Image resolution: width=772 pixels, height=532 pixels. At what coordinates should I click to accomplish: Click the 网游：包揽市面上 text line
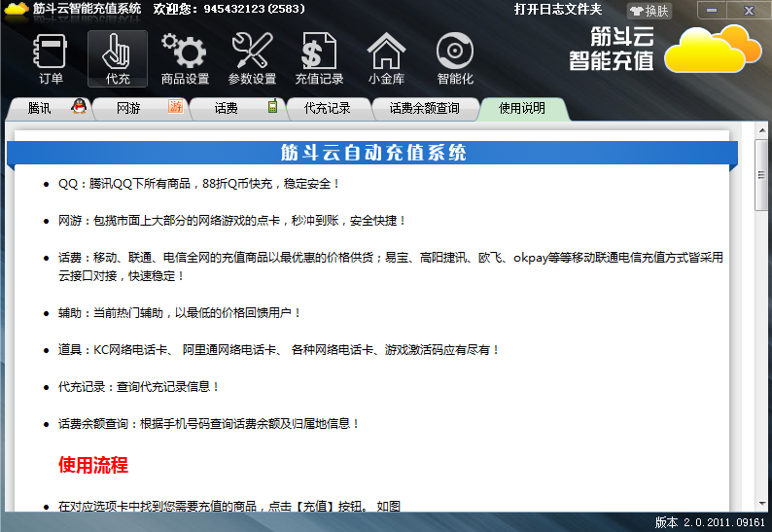[231, 221]
